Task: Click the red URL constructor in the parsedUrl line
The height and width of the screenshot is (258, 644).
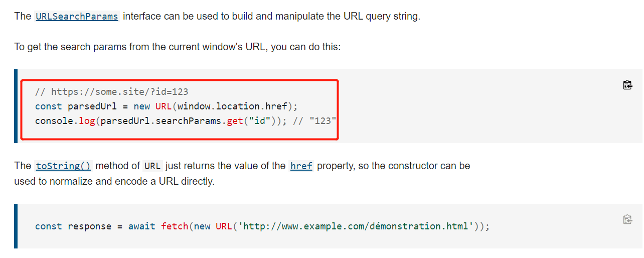Action: [x=164, y=106]
